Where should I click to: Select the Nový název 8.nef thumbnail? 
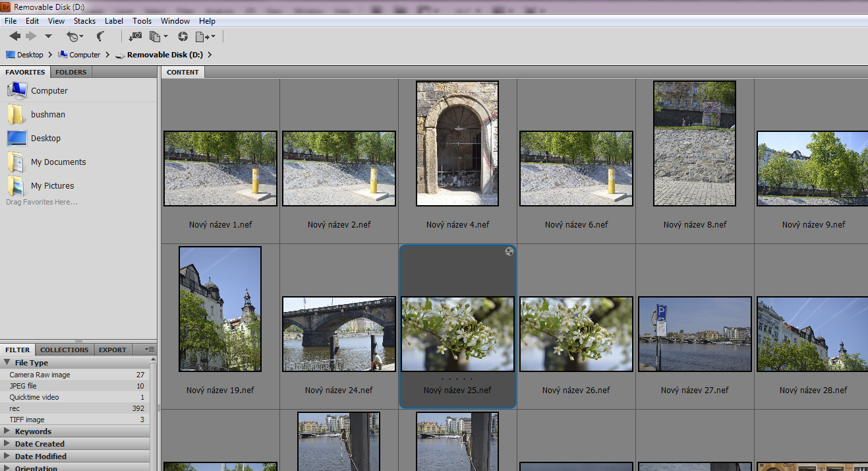coord(695,144)
